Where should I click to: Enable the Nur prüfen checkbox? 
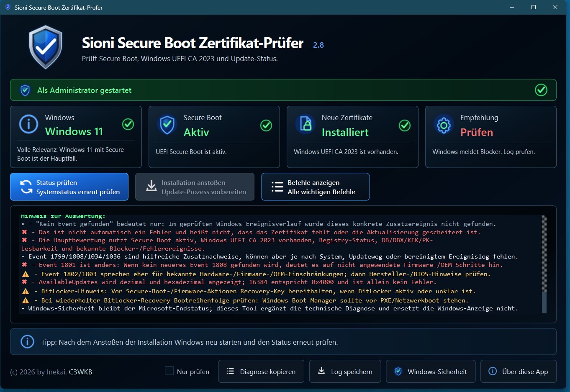point(169,371)
